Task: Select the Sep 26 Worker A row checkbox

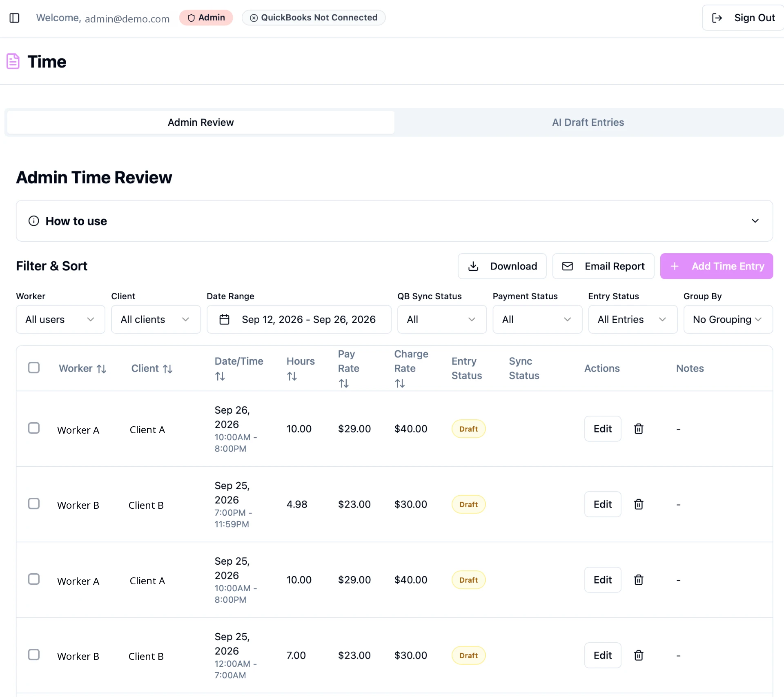Action: coord(34,428)
